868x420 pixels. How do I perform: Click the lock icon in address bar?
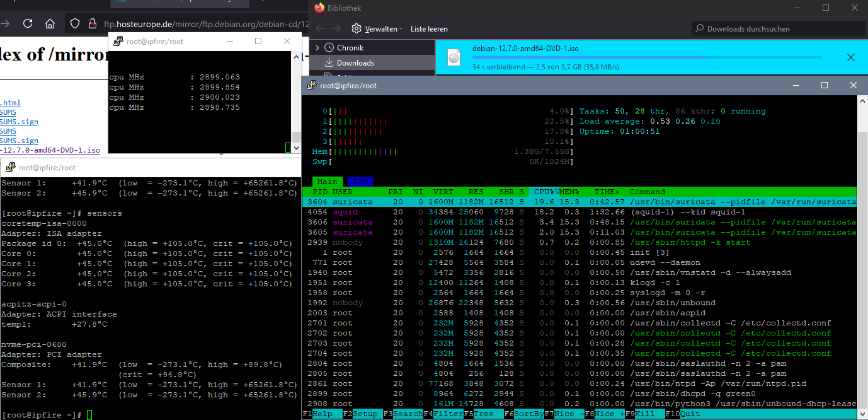93,24
